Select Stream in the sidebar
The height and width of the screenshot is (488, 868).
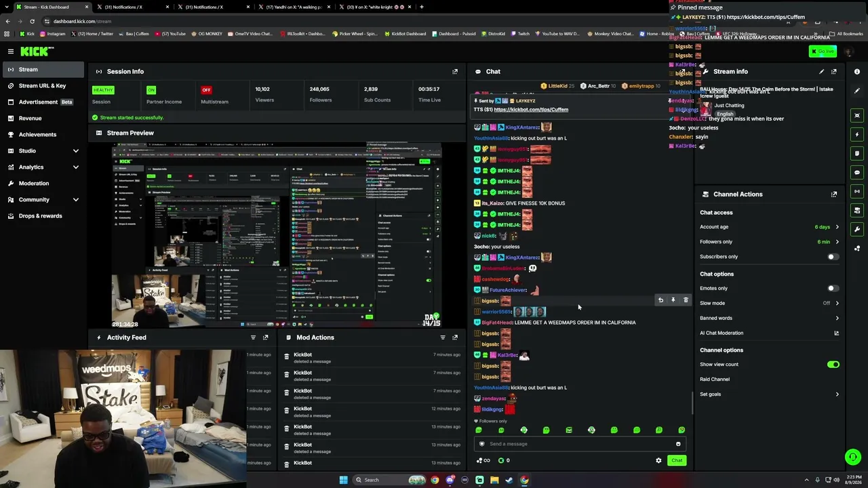click(42, 69)
